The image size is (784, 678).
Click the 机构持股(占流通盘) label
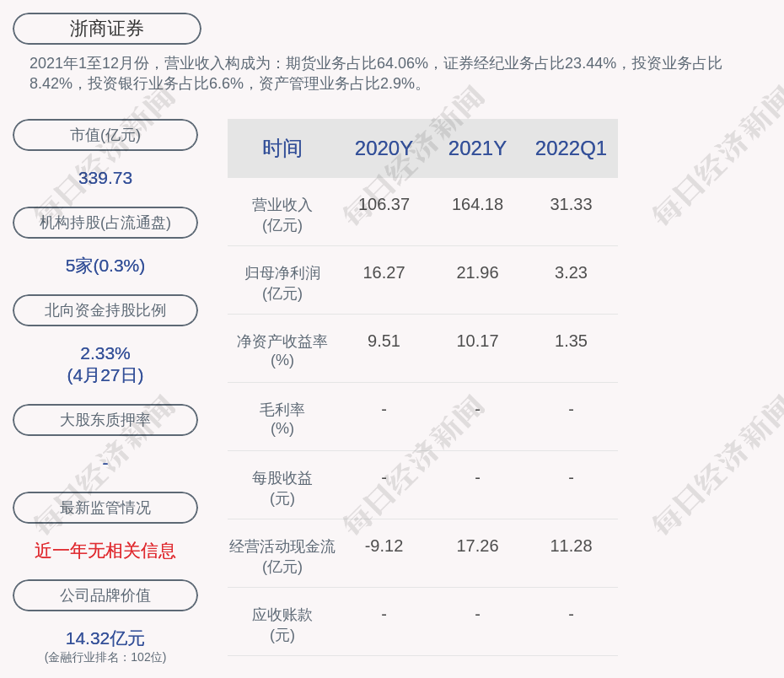point(105,223)
